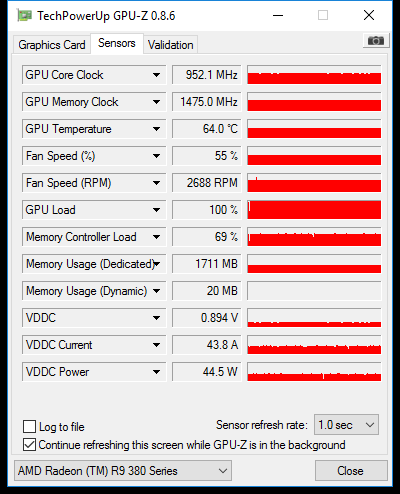This screenshot has width=400, height=494.
Task: Open GPU Core Clock sensor dropdown arrow
Action: (x=156, y=75)
